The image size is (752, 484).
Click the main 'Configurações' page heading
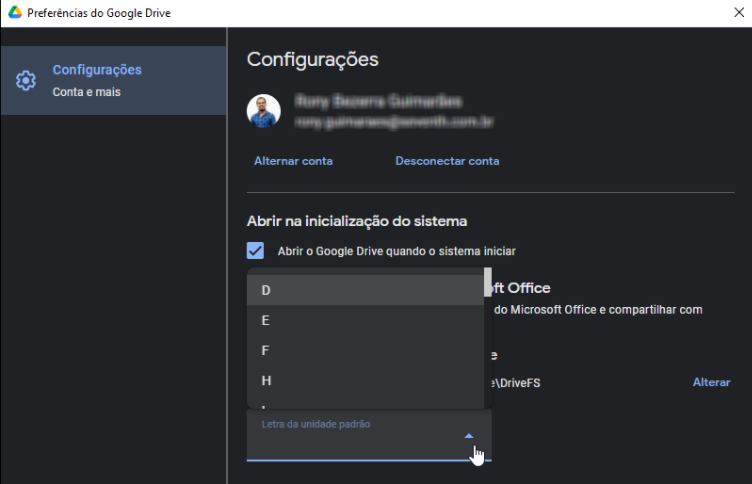[313, 59]
